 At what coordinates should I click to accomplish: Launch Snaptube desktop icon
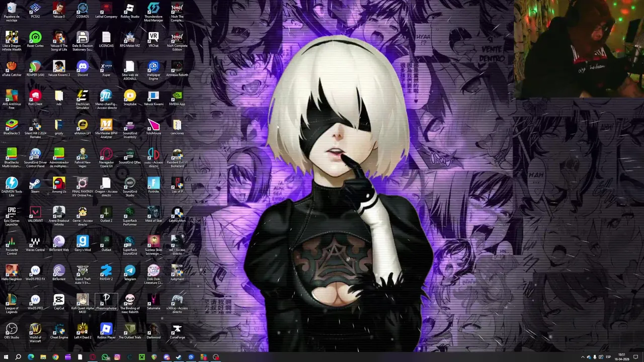click(x=130, y=98)
